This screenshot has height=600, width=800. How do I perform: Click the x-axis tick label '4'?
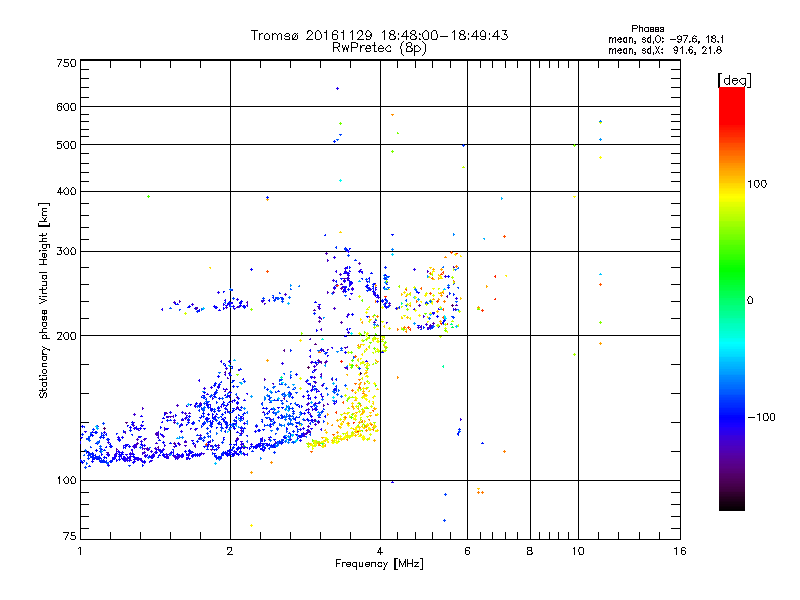[380, 551]
